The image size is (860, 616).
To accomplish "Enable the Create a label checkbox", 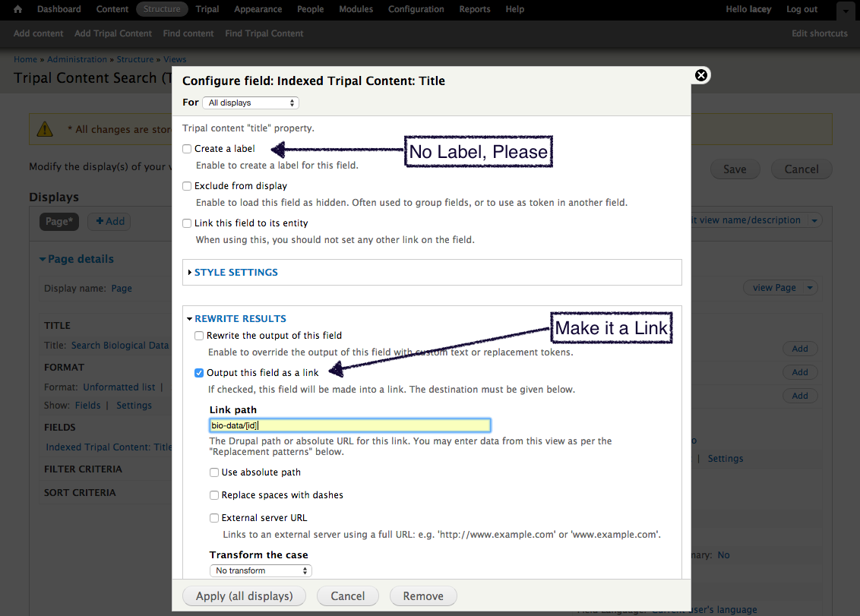I will [x=187, y=149].
